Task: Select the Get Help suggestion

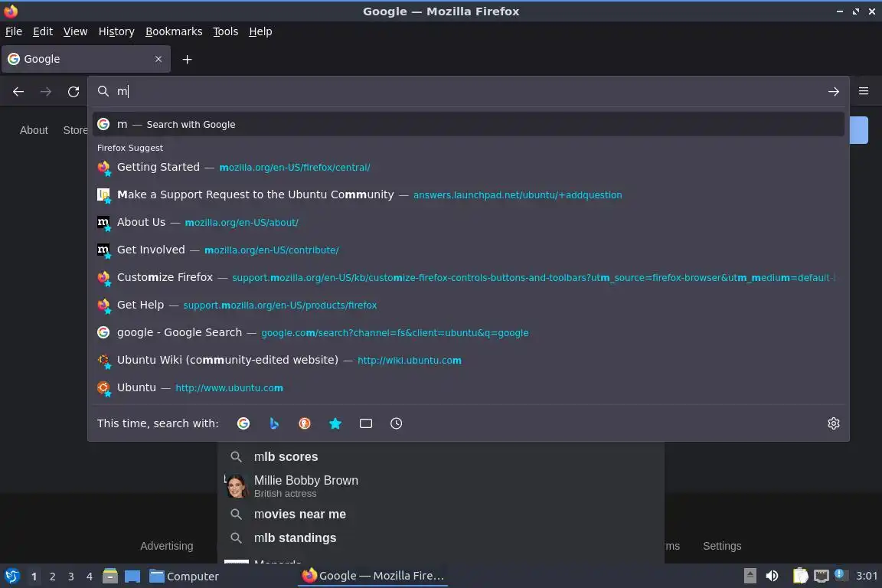Action: pos(469,305)
